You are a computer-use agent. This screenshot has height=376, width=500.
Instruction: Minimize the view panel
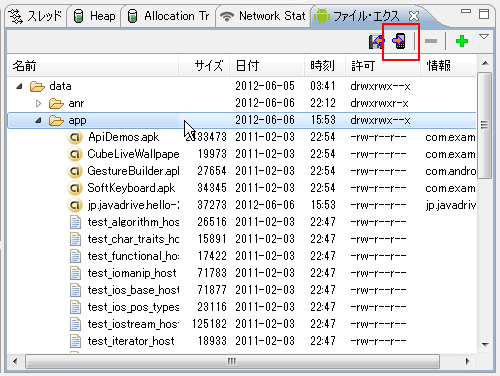466,11
